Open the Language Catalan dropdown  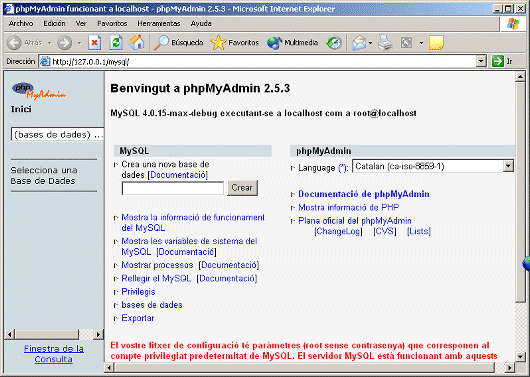[x=433, y=166]
